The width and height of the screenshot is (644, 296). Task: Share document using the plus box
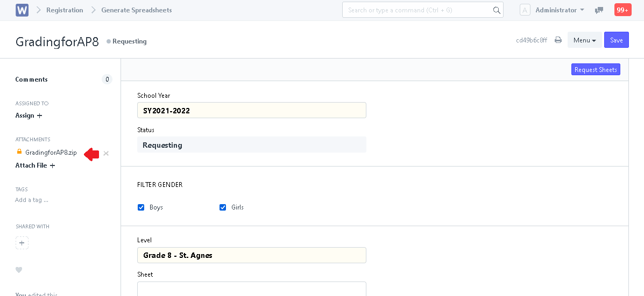[22, 243]
